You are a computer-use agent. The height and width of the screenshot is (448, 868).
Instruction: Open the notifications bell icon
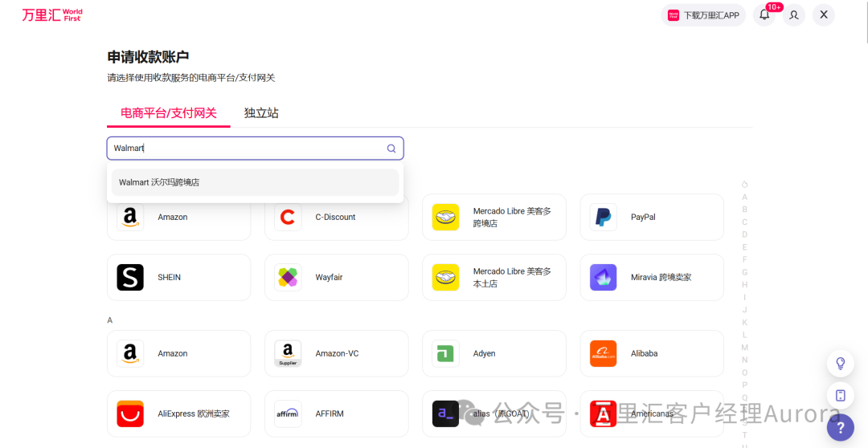tap(764, 15)
